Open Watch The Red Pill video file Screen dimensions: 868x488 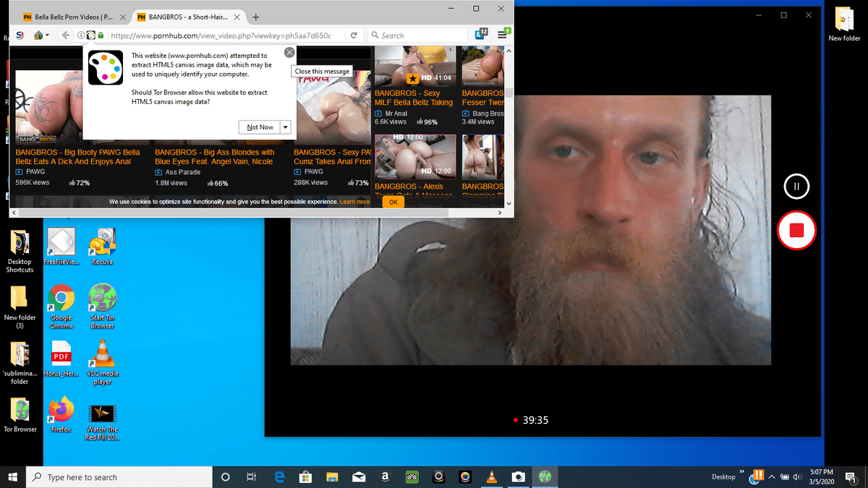(x=102, y=422)
